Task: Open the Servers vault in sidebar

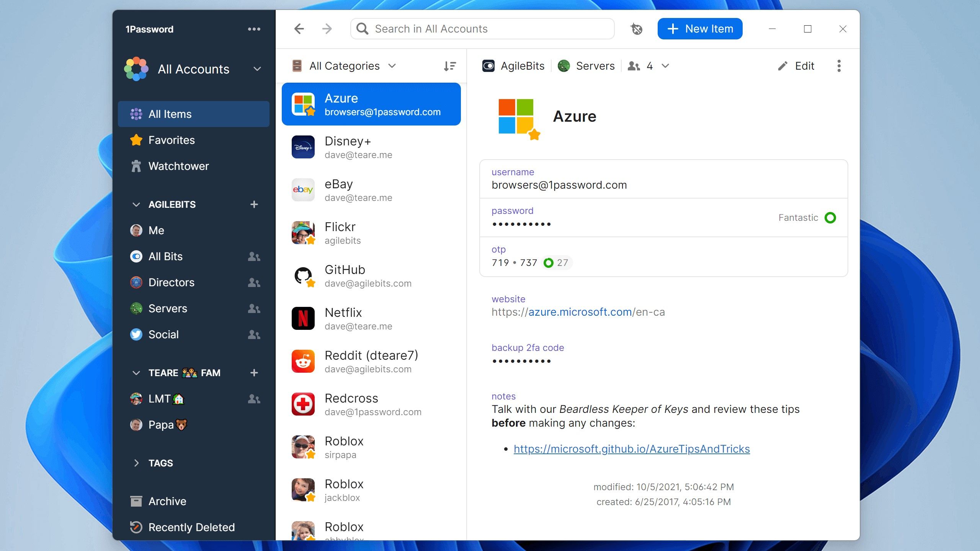Action: pos(194,308)
